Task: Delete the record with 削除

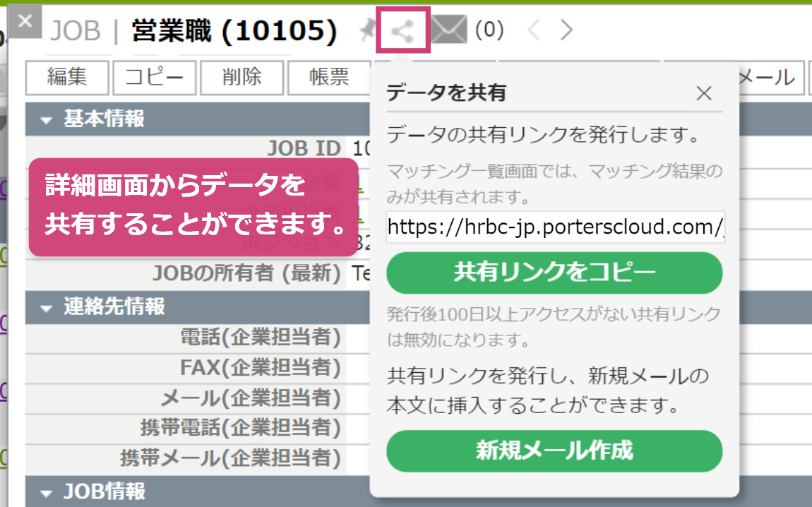Action: tap(241, 78)
